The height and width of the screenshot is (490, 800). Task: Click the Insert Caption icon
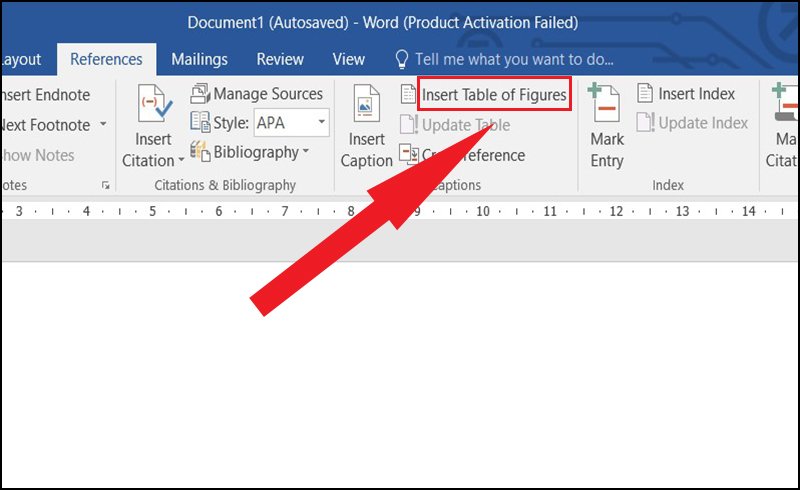367,103
